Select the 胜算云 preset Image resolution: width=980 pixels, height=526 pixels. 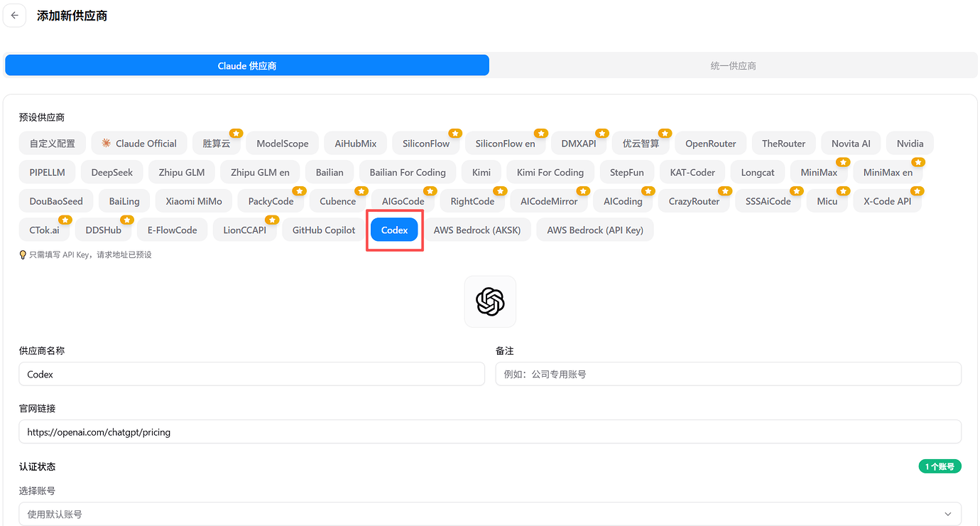217,143
